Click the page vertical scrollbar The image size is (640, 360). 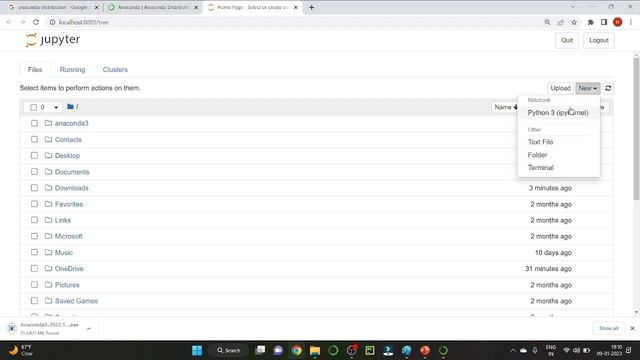coord(636,129)
